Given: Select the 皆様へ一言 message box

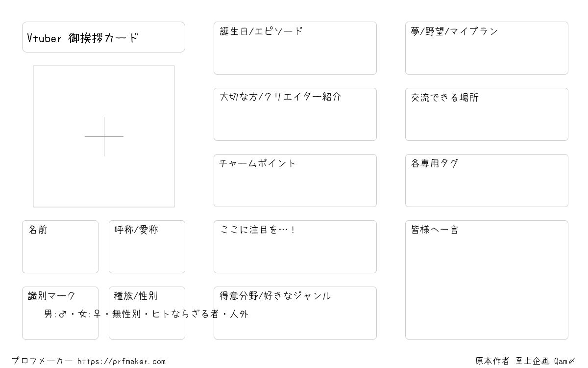Looking at the screenshot, I should (x=487, y=280).
